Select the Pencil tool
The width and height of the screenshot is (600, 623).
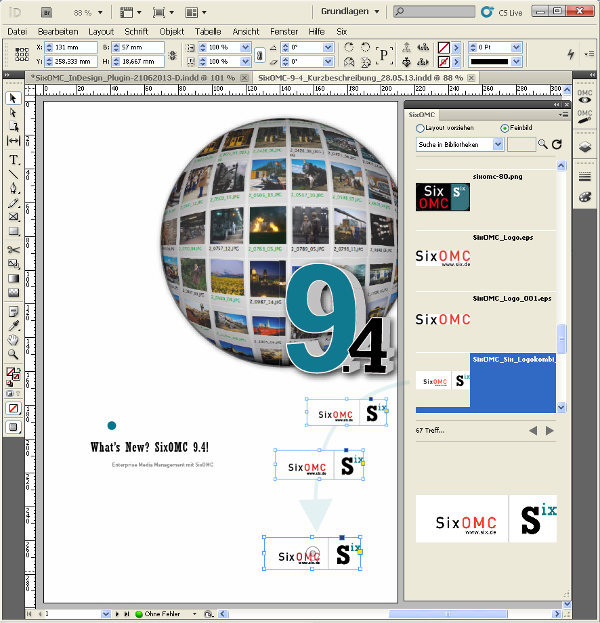(x=13, y=203)
